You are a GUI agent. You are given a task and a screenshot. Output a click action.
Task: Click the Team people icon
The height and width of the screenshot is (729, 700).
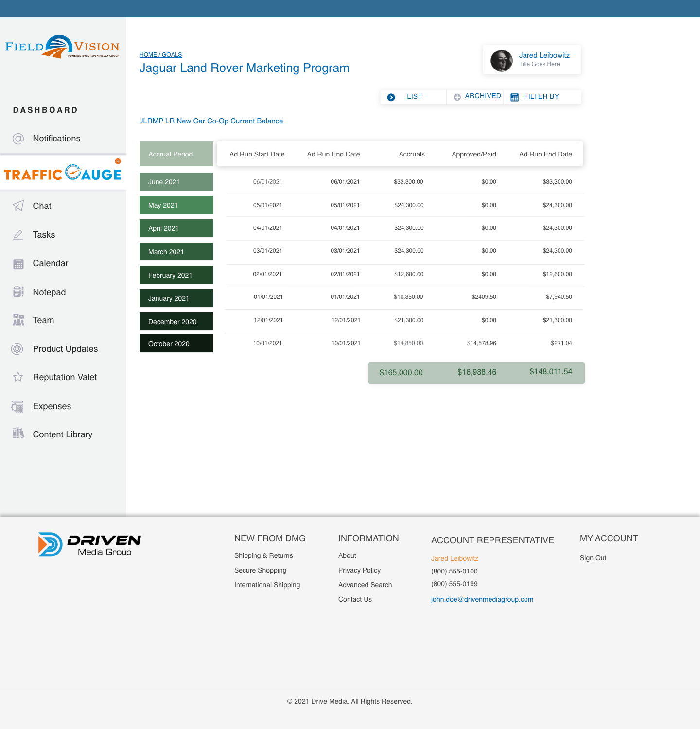click(18, 320)
